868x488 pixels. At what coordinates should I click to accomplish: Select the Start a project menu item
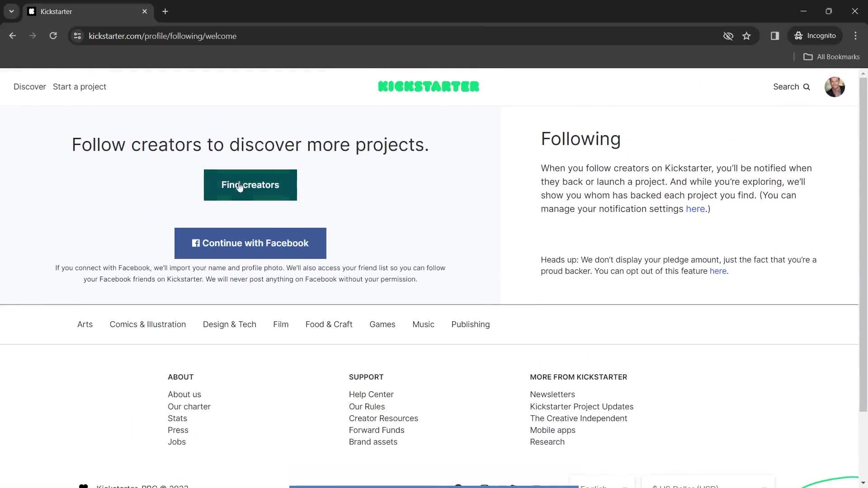79,86
